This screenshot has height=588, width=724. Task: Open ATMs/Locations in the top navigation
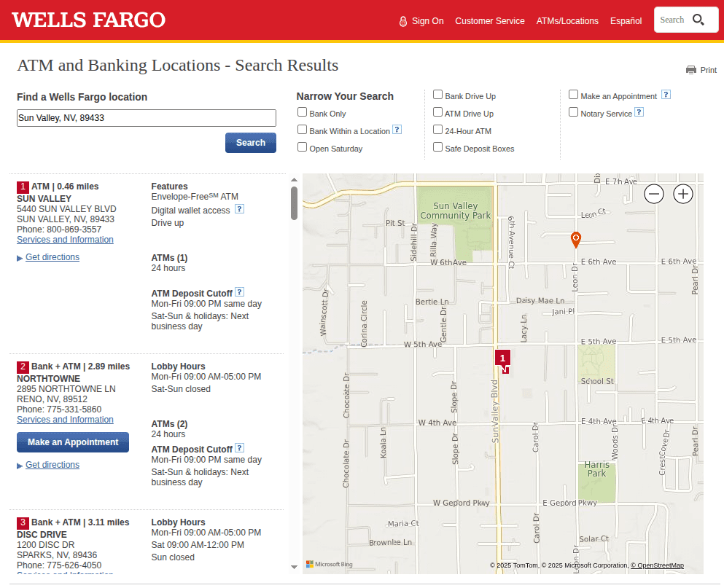tap(567, 21)
